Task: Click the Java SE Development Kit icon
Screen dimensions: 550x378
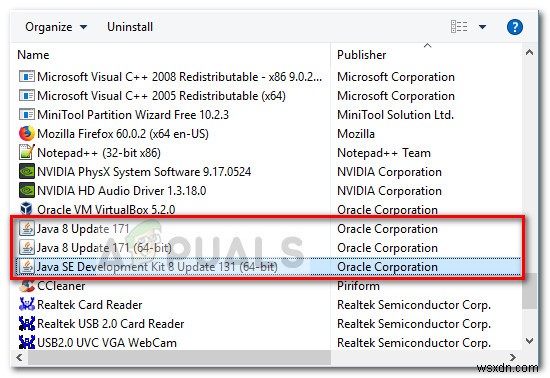Action: coord(27,266)
